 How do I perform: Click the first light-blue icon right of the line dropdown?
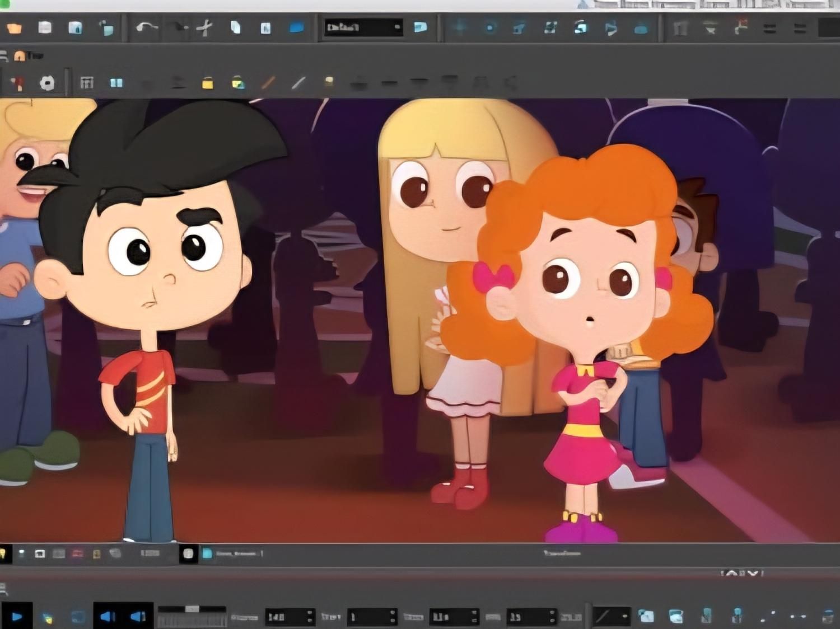click(x=646, y=616)
